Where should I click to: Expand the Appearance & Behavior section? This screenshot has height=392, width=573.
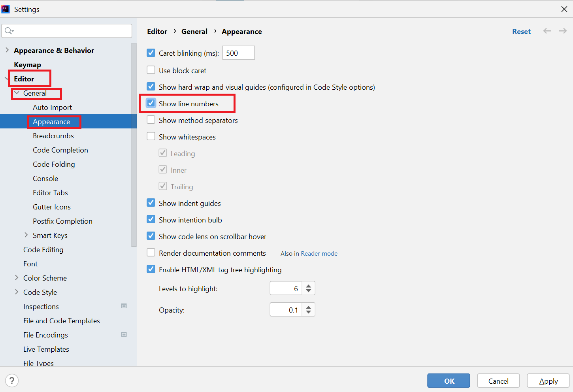click(7, 50)
